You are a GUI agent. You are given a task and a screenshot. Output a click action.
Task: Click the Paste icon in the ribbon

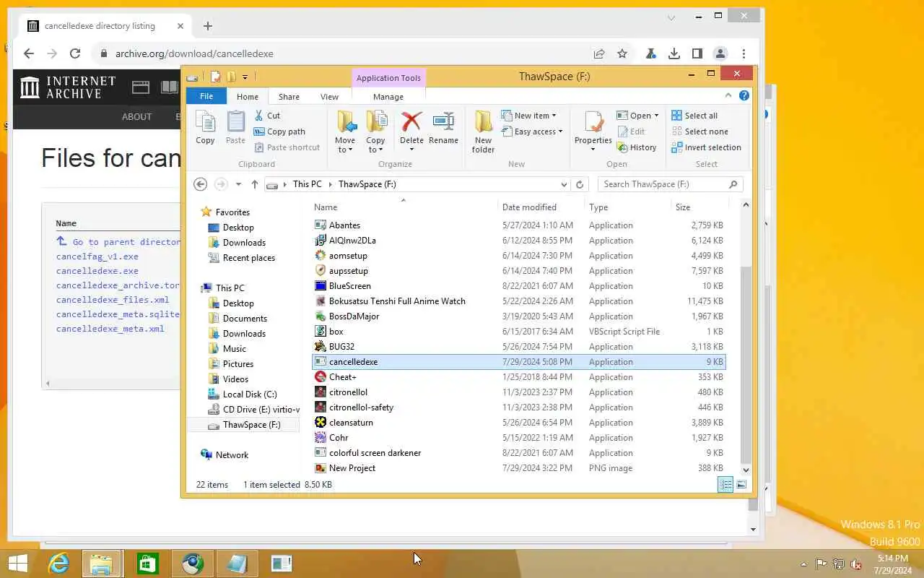(235, 128)
